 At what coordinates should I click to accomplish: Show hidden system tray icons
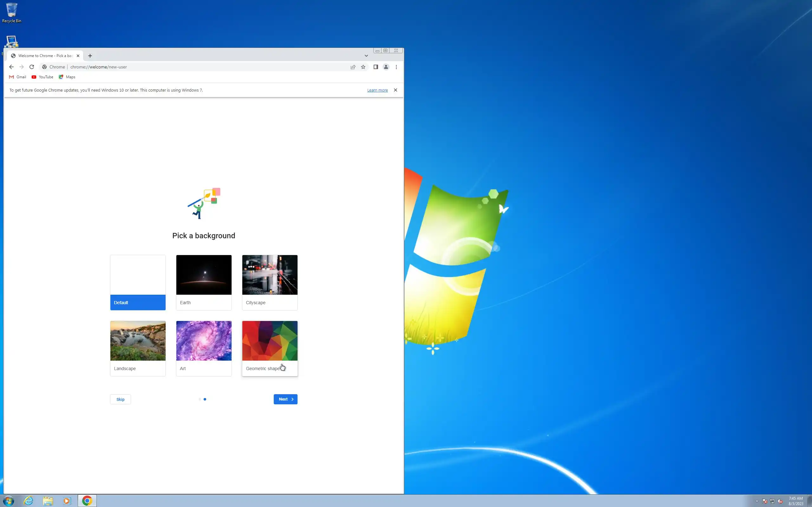point(756,501)
